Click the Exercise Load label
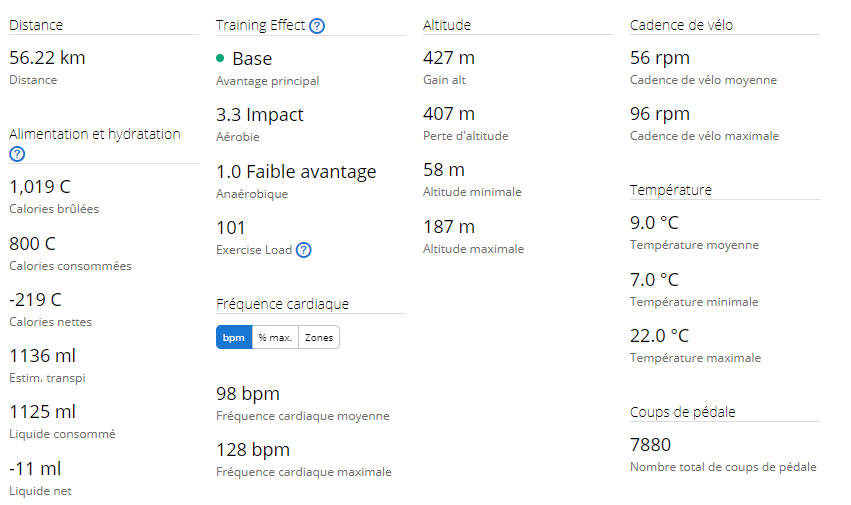 tap(254, 250)
